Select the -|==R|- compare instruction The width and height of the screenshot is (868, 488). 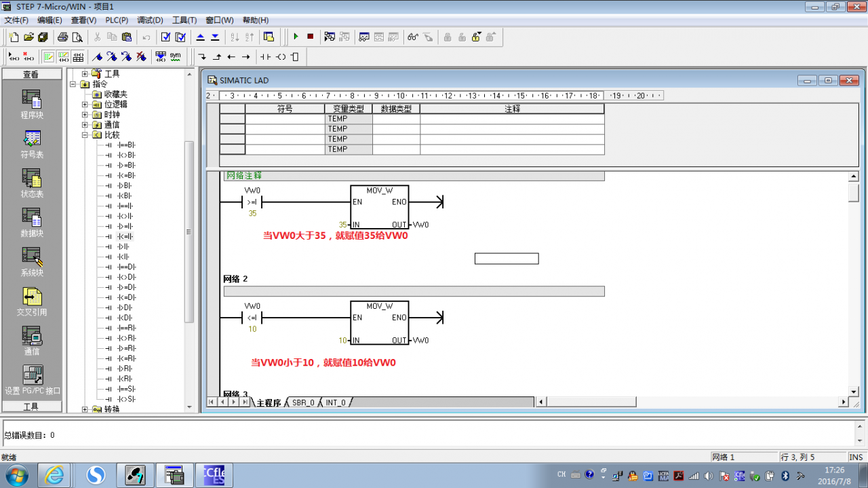[x=126, y=329]
